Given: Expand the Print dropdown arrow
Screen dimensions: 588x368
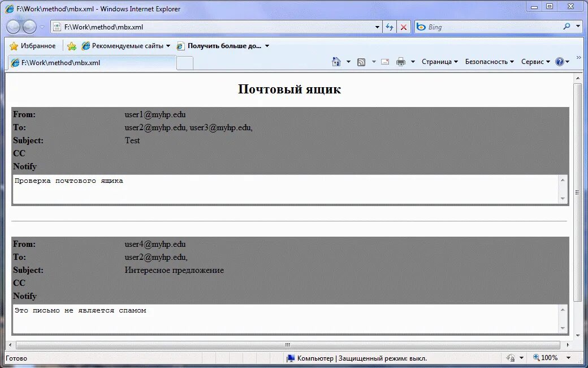Looking at the screenshot, I should point(413,62).
